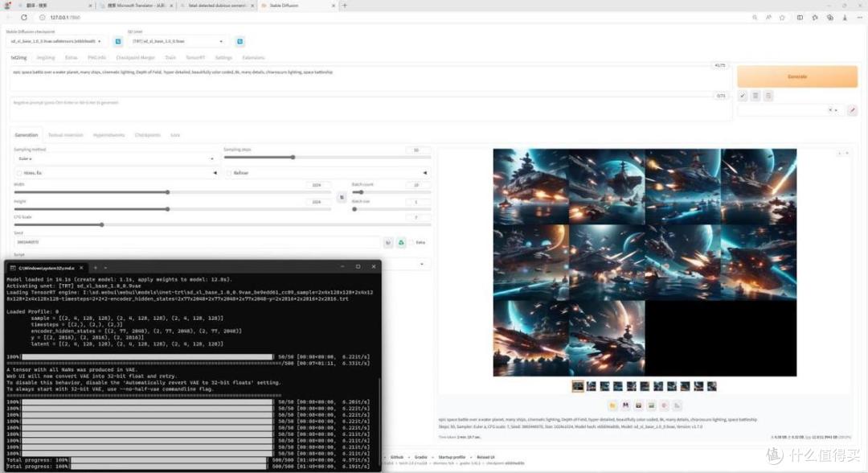Select first thumbnail in gallery strip
Screen dimensions: 868x473
[577, 386]
